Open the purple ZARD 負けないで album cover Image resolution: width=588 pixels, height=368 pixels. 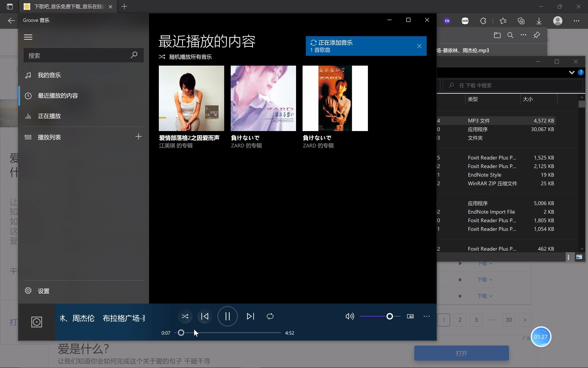click(263, 98)
